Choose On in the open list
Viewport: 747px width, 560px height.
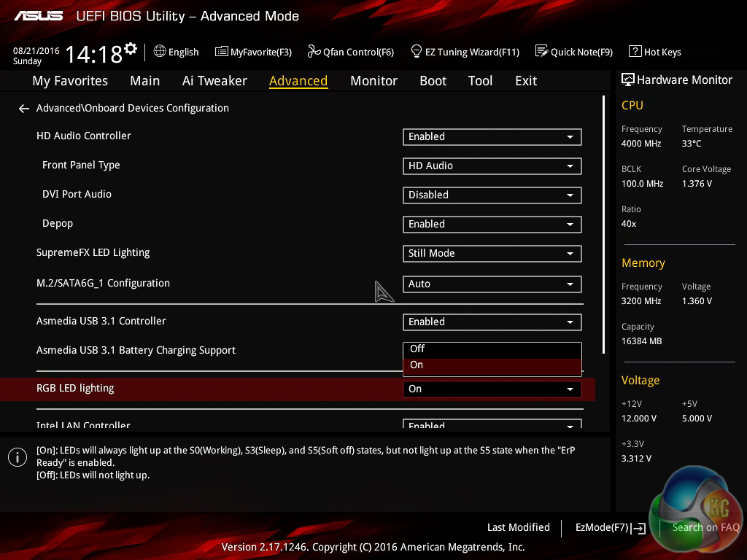tap(492, 365)
